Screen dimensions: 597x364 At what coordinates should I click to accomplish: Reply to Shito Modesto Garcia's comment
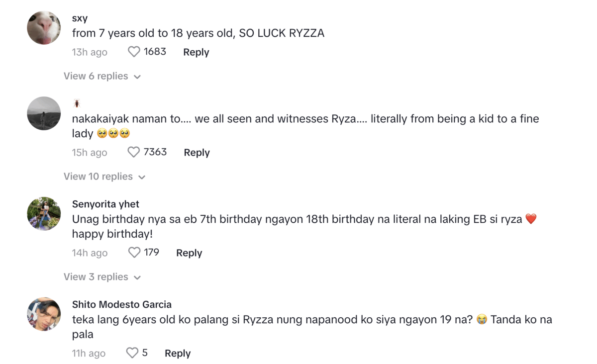click(x=177, y=353)
